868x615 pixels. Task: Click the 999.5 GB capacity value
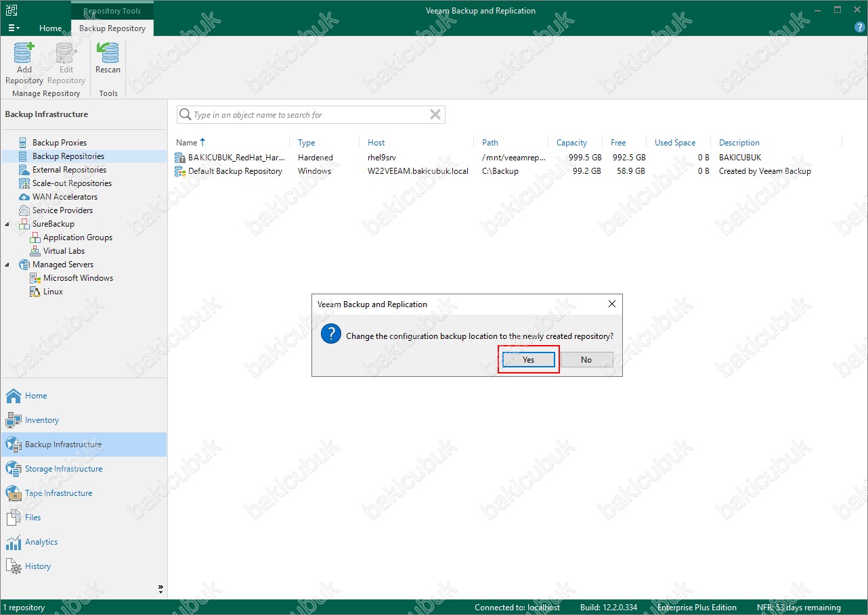click(x=584, y=158)
